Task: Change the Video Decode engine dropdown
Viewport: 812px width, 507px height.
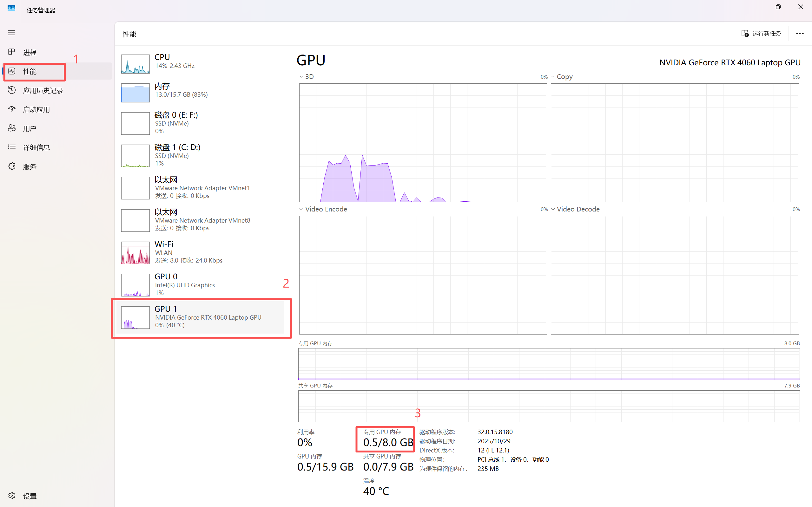Action: (x=553, y=209)
